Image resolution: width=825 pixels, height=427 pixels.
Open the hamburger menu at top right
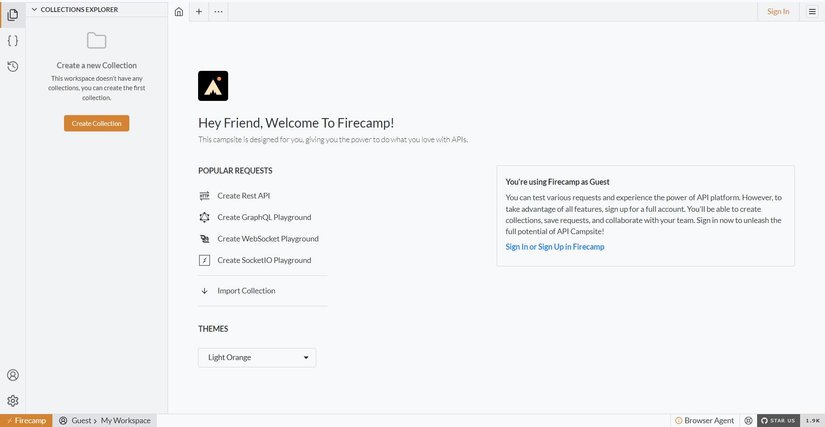(812, 12)
